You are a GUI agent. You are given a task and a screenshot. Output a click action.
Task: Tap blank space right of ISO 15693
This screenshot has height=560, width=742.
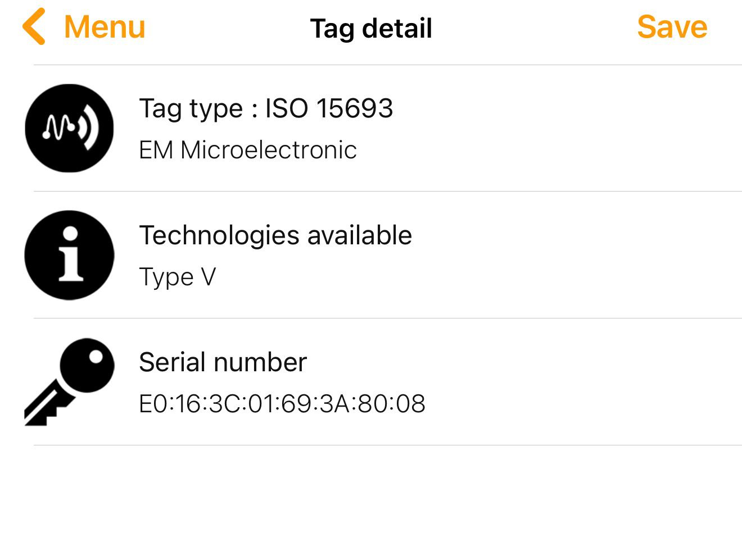pos(562,108)
